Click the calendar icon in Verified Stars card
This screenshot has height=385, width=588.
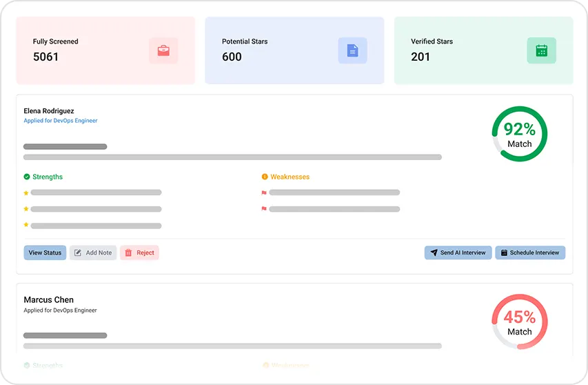point(541,50)
